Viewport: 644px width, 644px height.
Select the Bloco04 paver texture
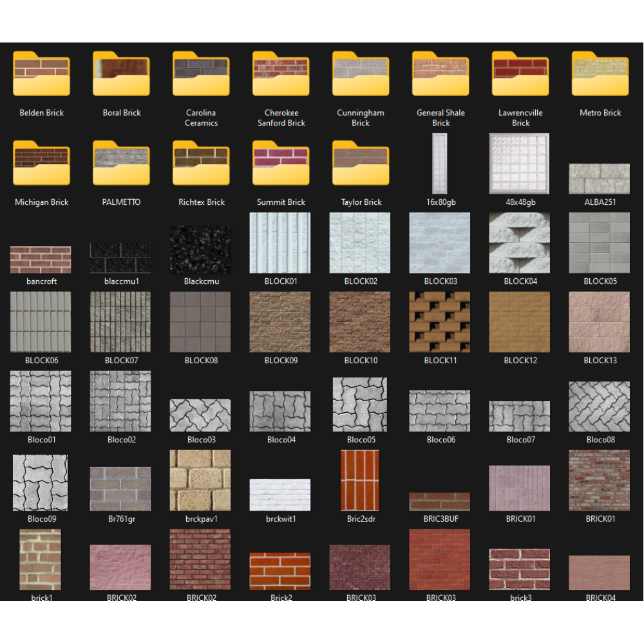coord(280,411)
